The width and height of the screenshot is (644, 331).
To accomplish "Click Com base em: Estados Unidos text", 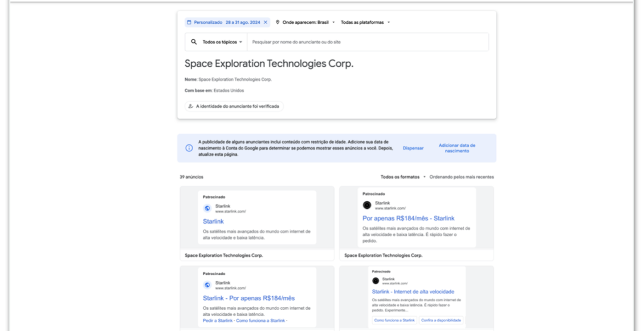I will [x=214, y=91].
